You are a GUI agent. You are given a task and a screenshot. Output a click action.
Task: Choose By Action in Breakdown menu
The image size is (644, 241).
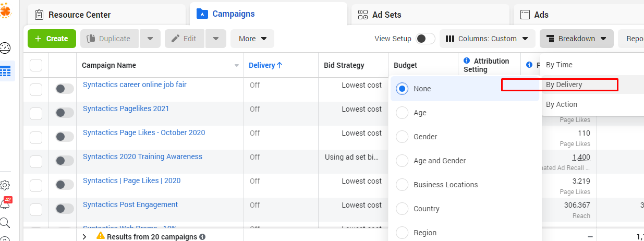592,104
